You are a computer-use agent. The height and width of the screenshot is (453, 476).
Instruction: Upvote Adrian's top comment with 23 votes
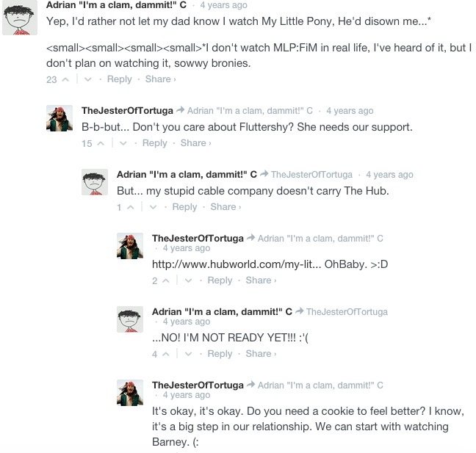click(x=65, y=79)
